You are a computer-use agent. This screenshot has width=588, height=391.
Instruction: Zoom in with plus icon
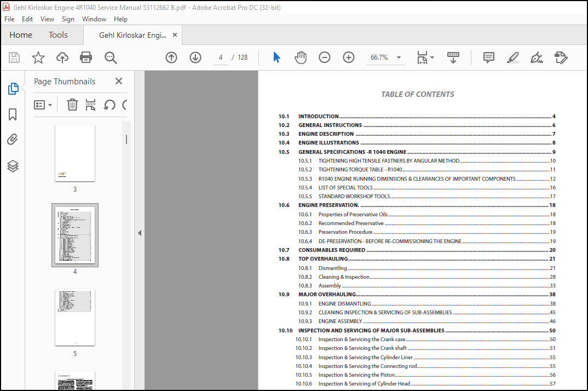[x=349, y=58]
